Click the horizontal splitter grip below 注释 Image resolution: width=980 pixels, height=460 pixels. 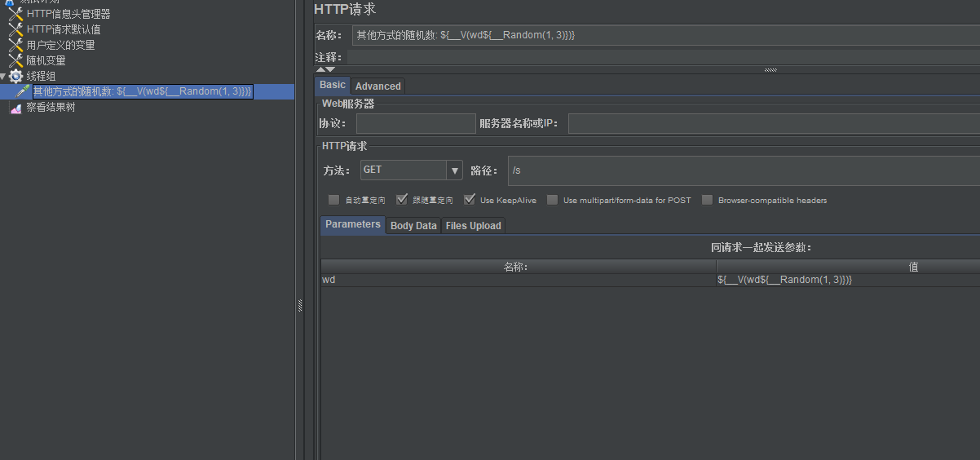pyautogui.click(x=770, y=70)
